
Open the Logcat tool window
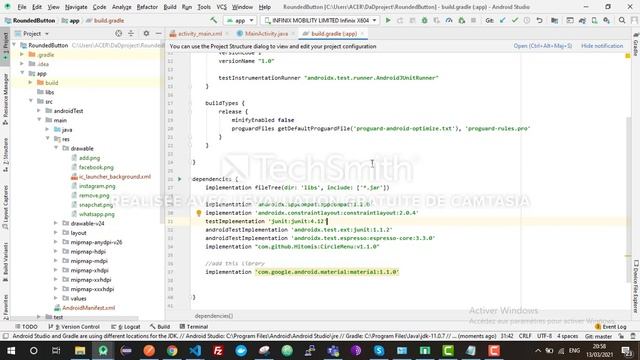tap(126, 327)
